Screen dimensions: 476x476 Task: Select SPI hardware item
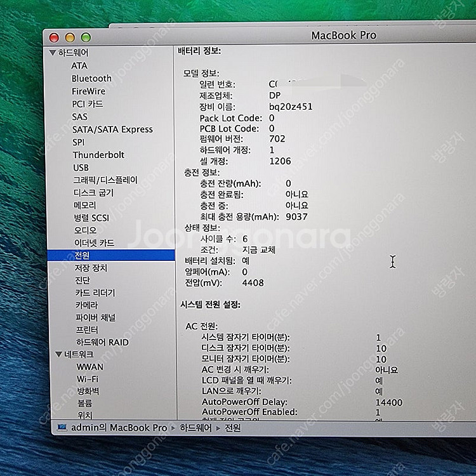[x=78, y=142]
